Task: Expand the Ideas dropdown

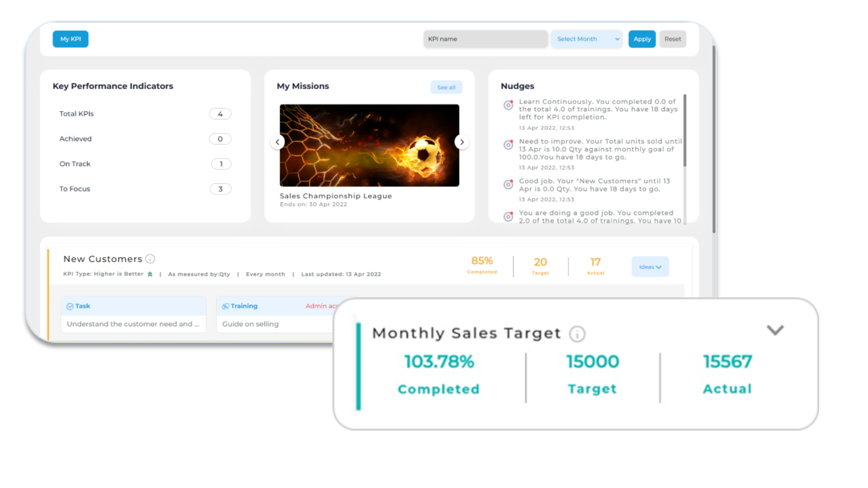Action: (x=650, y=267)
